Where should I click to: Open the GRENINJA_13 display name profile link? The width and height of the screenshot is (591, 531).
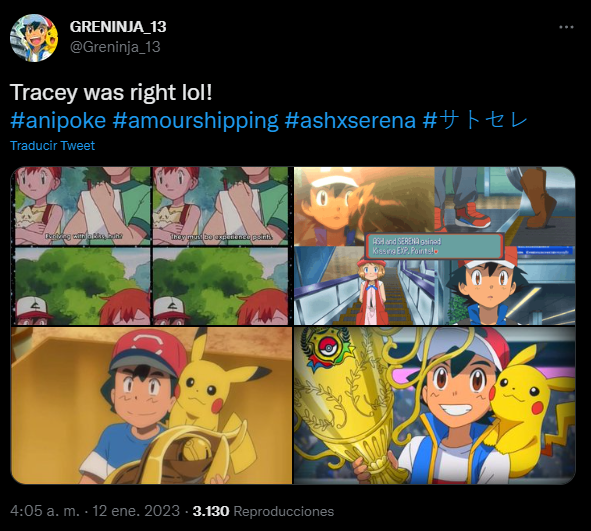point(118,26)
